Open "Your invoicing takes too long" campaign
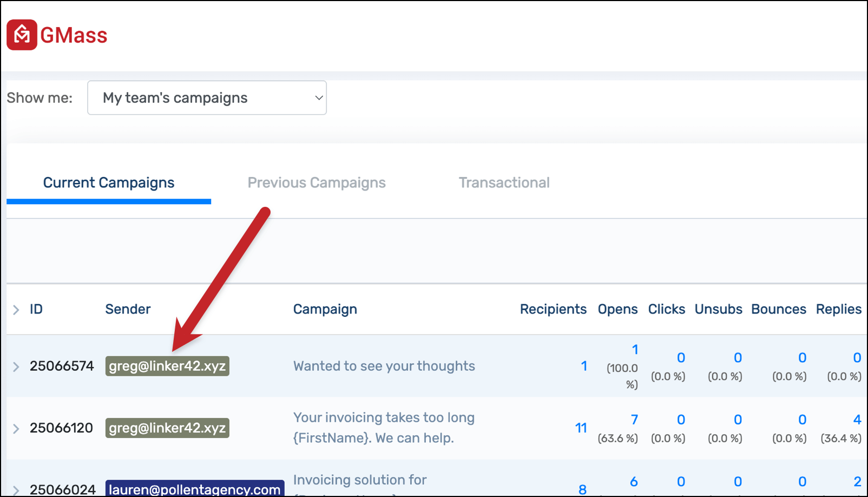The width and height of the screenshot is (868, 497). [x=384, y=428]
